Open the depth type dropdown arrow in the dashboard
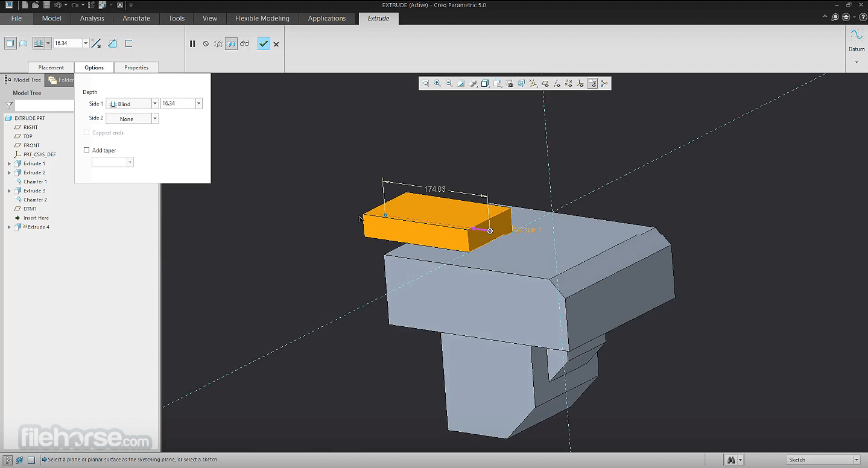868x468 pixels. (x=48, y=43)
